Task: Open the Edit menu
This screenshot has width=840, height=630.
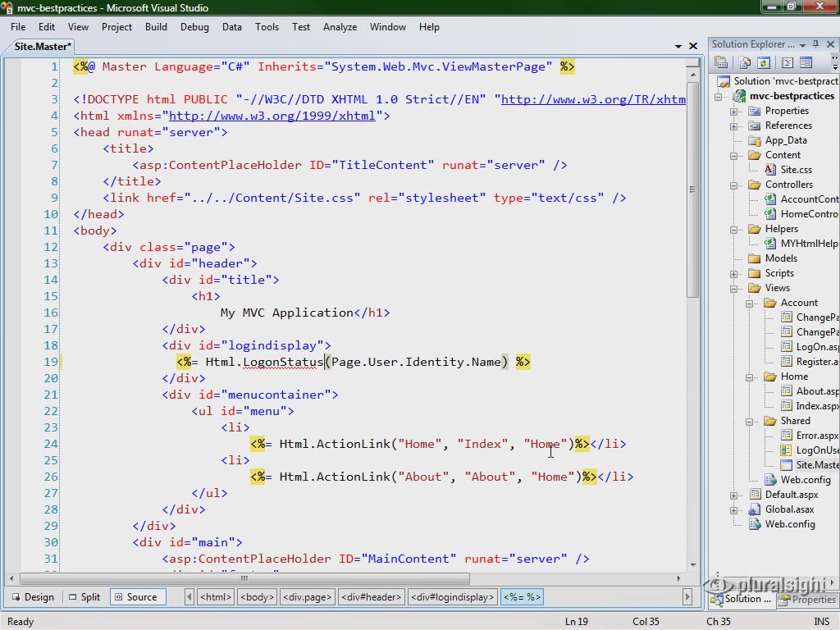Action: click(x=47, y=27)
